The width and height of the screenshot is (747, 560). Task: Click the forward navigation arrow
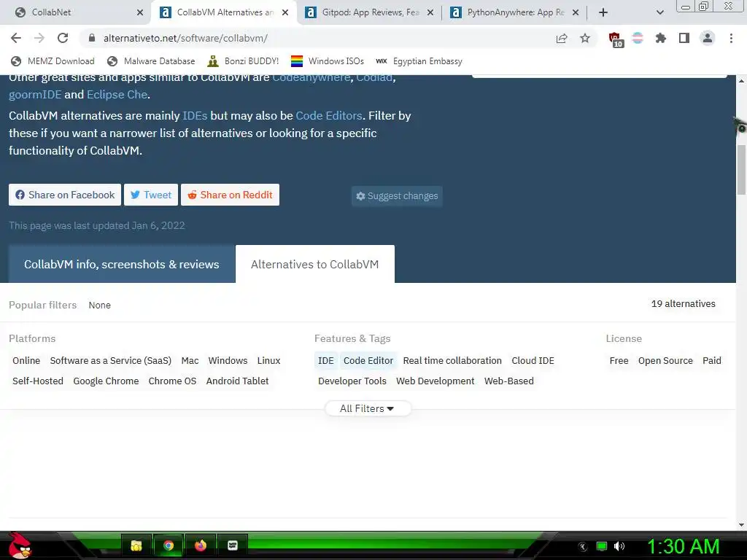tap(39, 38)
